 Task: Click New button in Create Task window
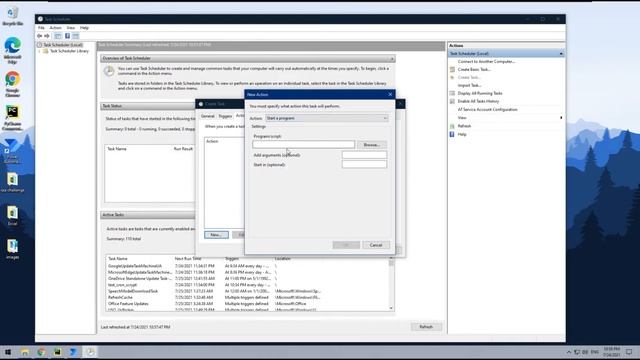(x=216, y=235)
